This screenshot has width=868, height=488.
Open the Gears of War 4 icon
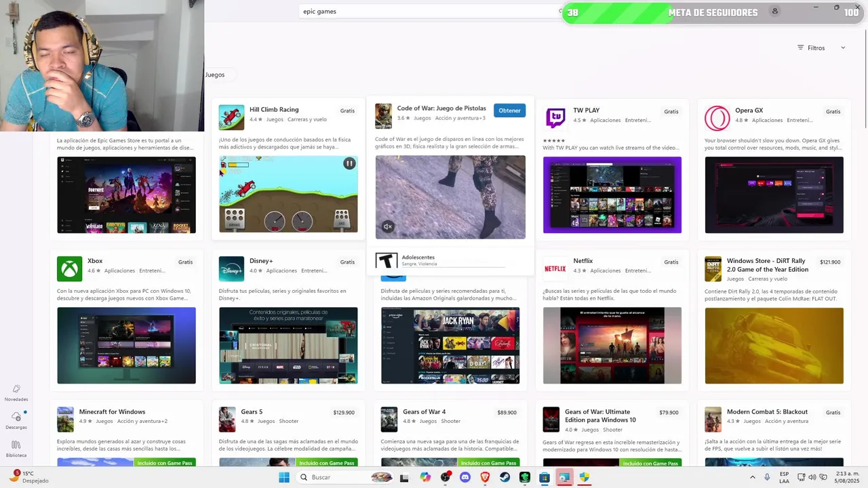click(x=389, y=419)
